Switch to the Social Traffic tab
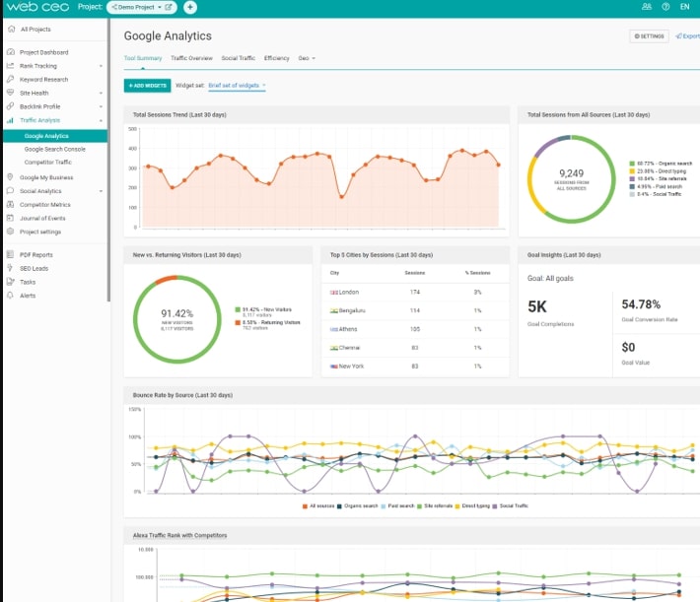The width and height of the screenshot is (700, 602). tap(239, 58)
